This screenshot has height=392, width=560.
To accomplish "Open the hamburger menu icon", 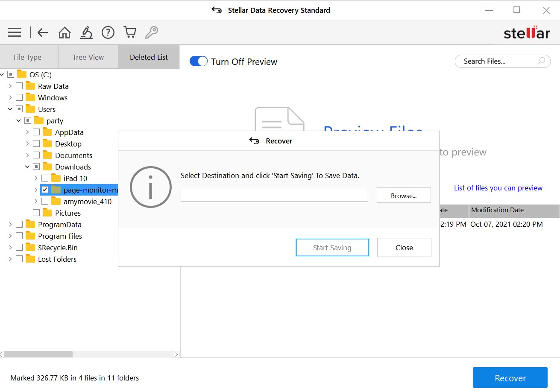I will (x=15, y=32).
